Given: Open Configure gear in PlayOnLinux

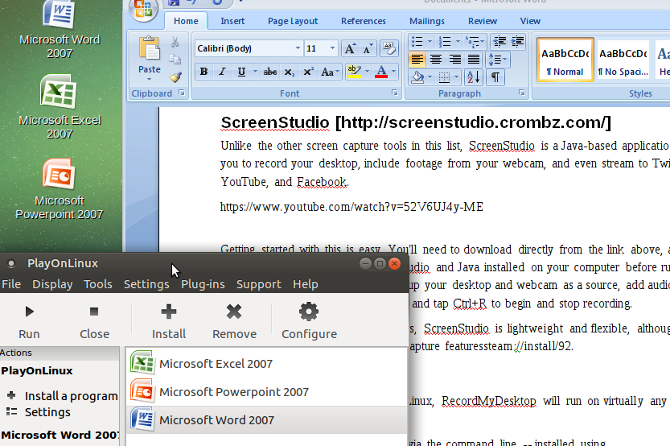Looking at the screenshot, I should coord(309,321).
